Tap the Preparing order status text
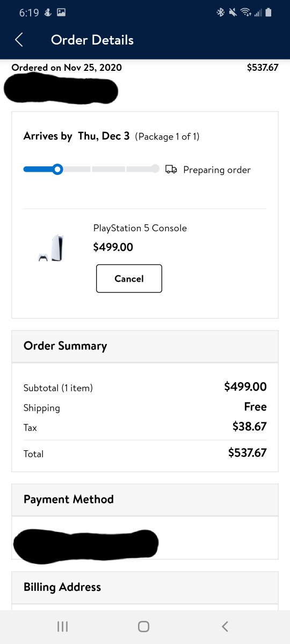This screenshot has width=290, height=644. tap(217, 170)
